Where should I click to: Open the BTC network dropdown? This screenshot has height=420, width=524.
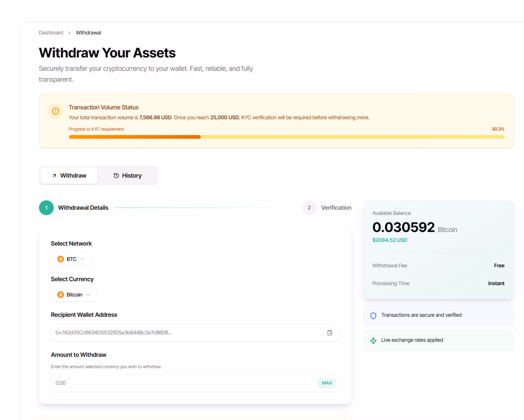pos(71,259)
